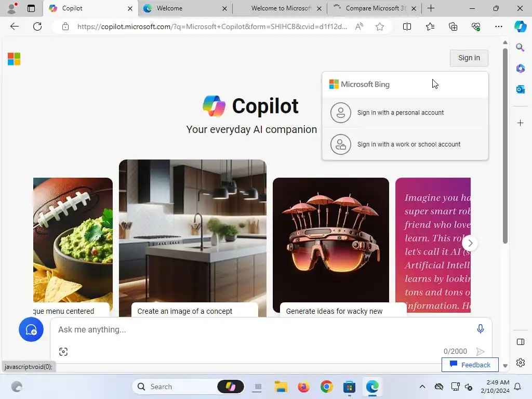
Task: Choose Sign in with a work or school account
Action: tap(405, 144)
